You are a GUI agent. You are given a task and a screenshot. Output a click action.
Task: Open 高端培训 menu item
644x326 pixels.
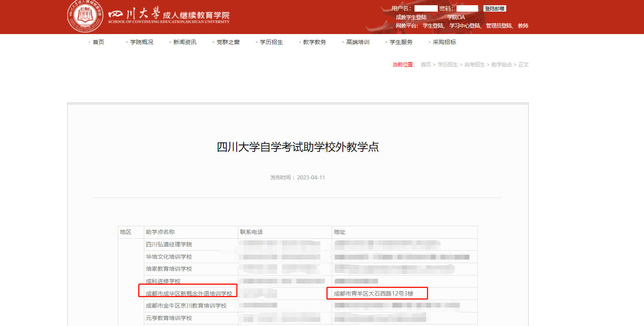click(x=358, y=42)
